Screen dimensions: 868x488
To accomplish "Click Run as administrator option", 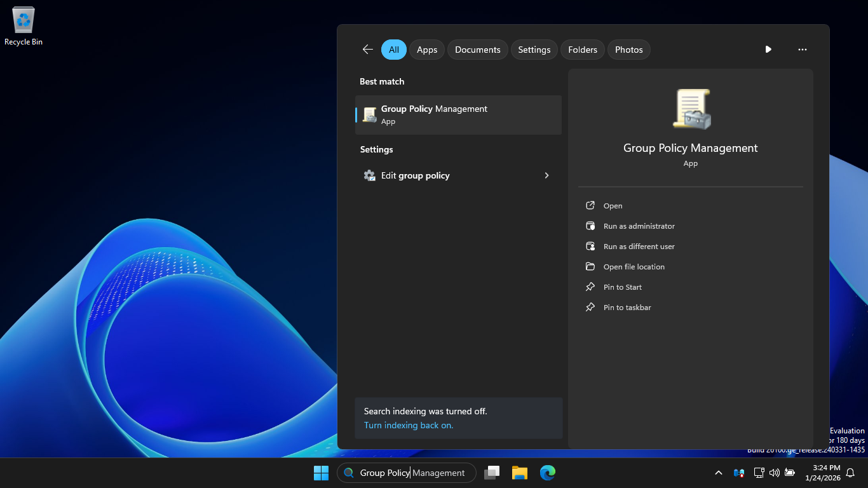I will [x=639, y=226].
